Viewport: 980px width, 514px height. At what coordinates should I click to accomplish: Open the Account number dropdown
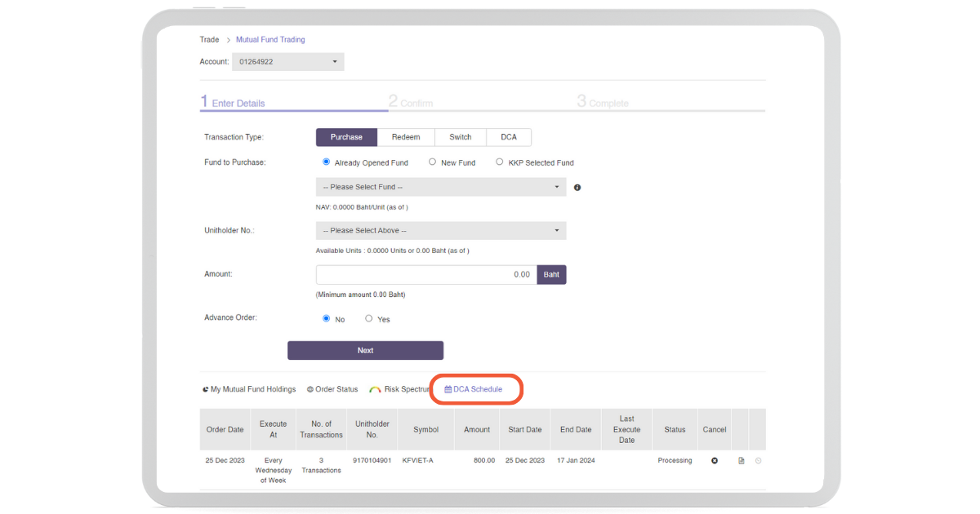pos(288,62)
